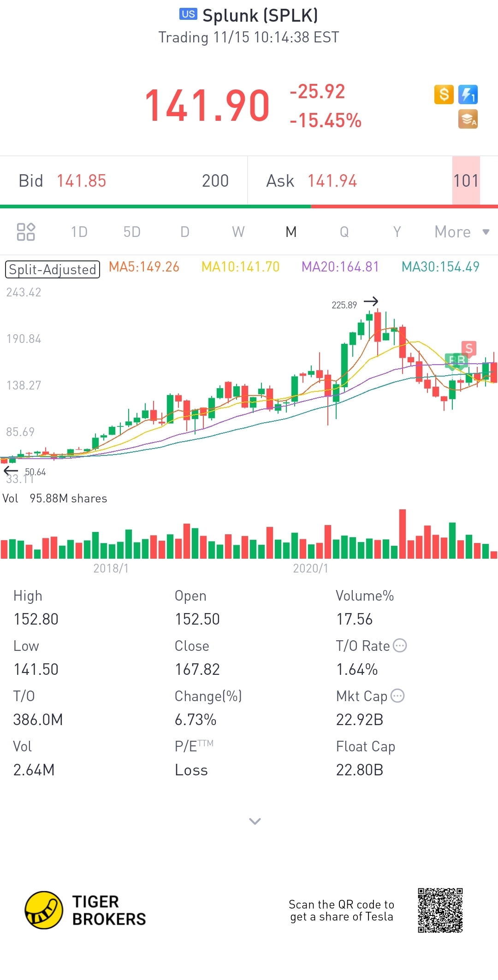Viewport: 498px width, 980px height.
Task: Tap the 225.89 chart high label
Action: [x=344, y=305]
